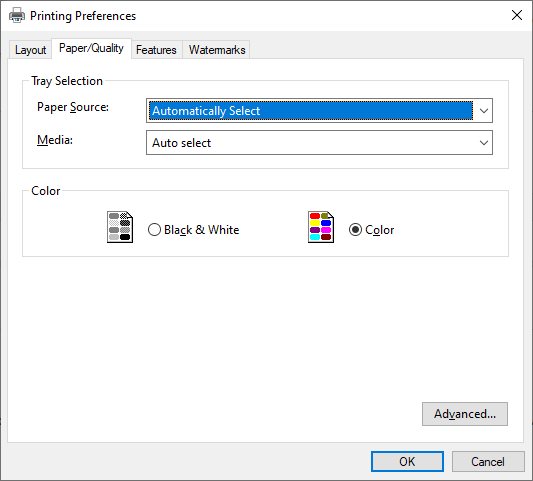Click the grayscale document icon
Viewport: 533px width, 481px height.
point(120,227)
